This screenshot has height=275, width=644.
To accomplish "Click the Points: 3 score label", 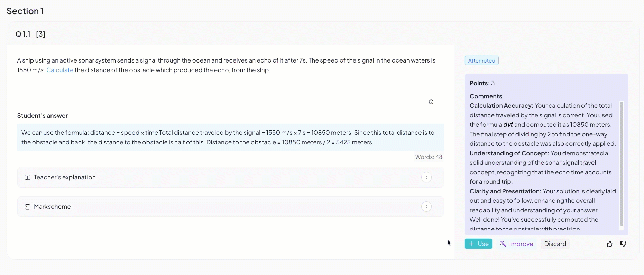I will pyautogui.click(x=482, y=83).
